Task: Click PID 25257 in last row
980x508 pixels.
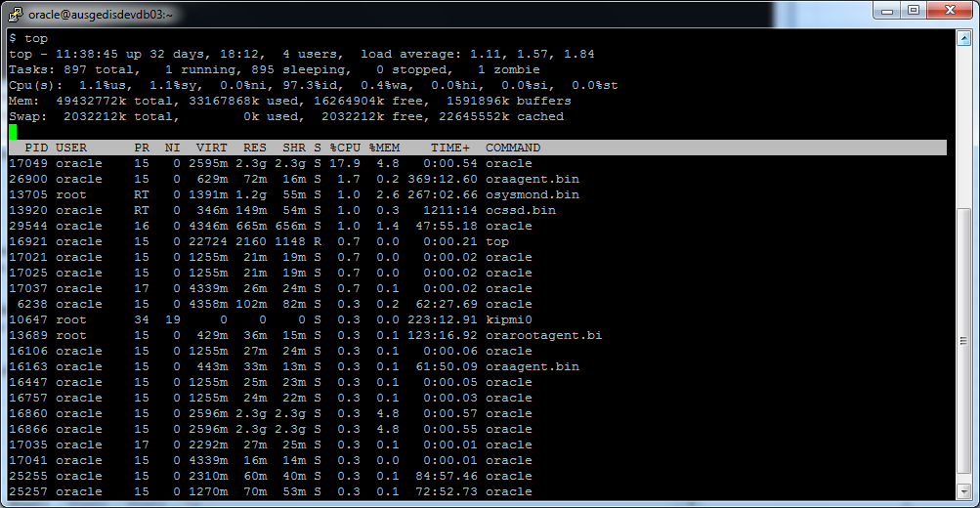Action: pyautogui.click(x=28, y=491)
